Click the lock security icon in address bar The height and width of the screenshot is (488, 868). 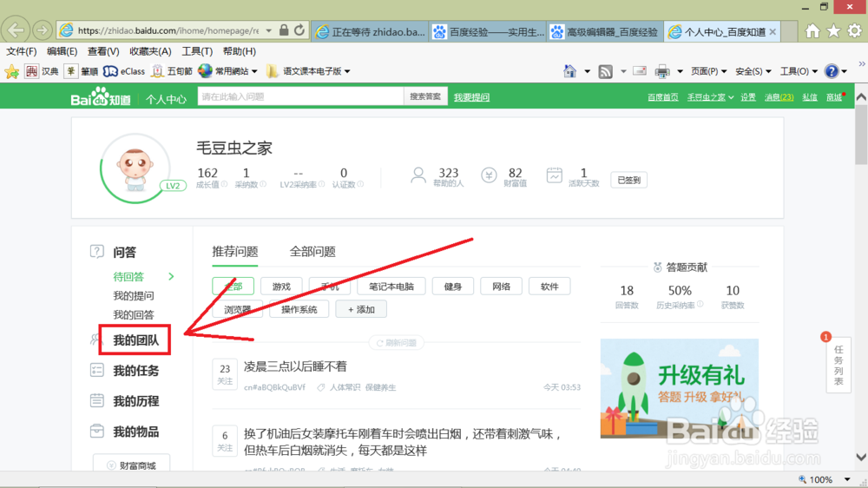pyautogui.click(x=284, y=30)
